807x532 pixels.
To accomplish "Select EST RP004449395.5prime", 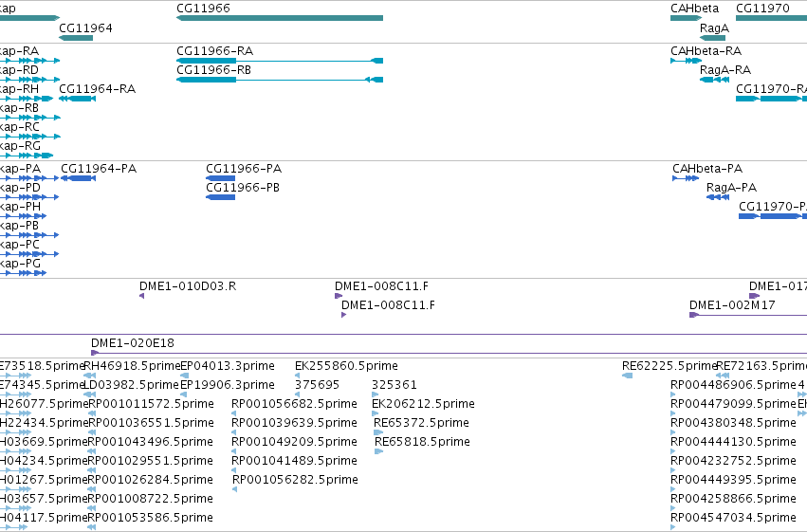I will [672, 490].
